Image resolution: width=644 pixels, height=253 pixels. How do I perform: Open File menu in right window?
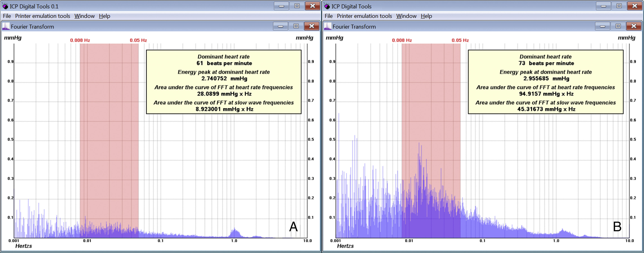click(x=328, y=16)
